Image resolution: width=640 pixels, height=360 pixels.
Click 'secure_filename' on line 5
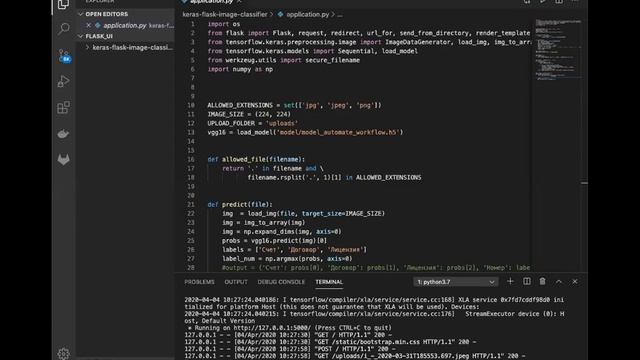333,60
